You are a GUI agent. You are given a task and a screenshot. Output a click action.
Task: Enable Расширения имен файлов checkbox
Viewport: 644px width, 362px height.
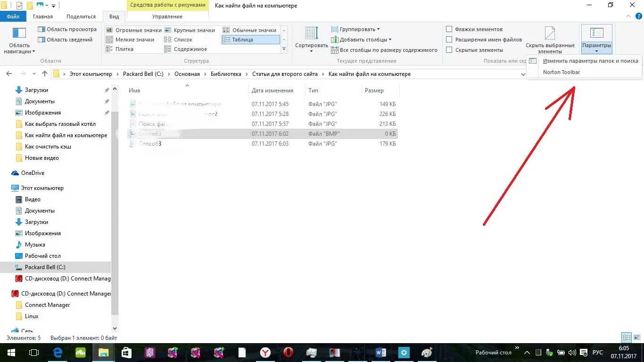click(x=449, y=40)
